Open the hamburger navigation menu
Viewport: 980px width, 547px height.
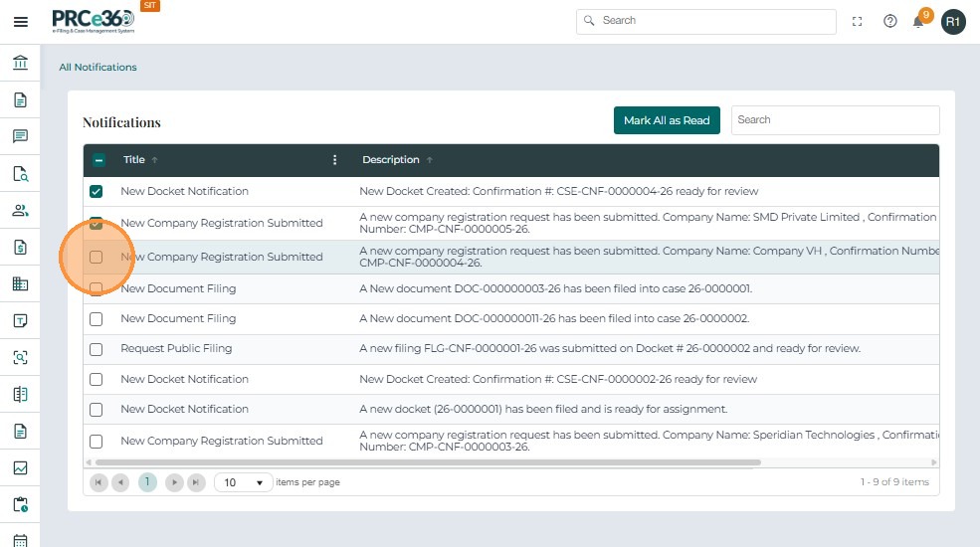20,21
